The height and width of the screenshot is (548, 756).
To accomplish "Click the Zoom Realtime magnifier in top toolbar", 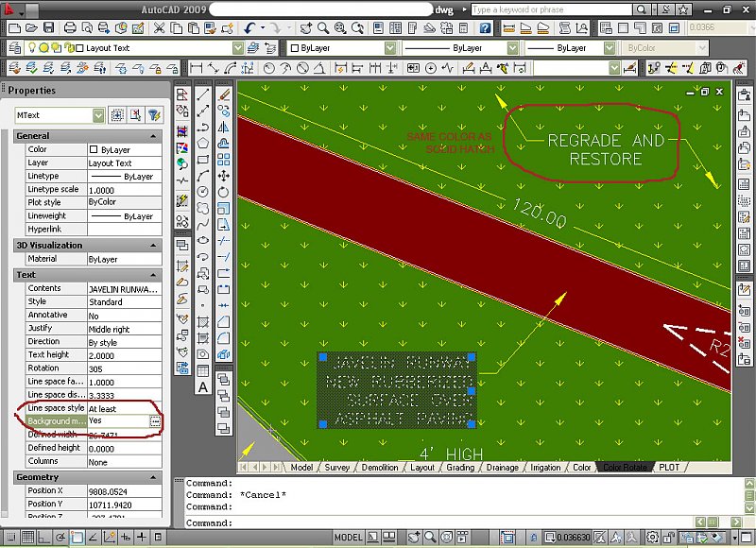I will 323,28.
